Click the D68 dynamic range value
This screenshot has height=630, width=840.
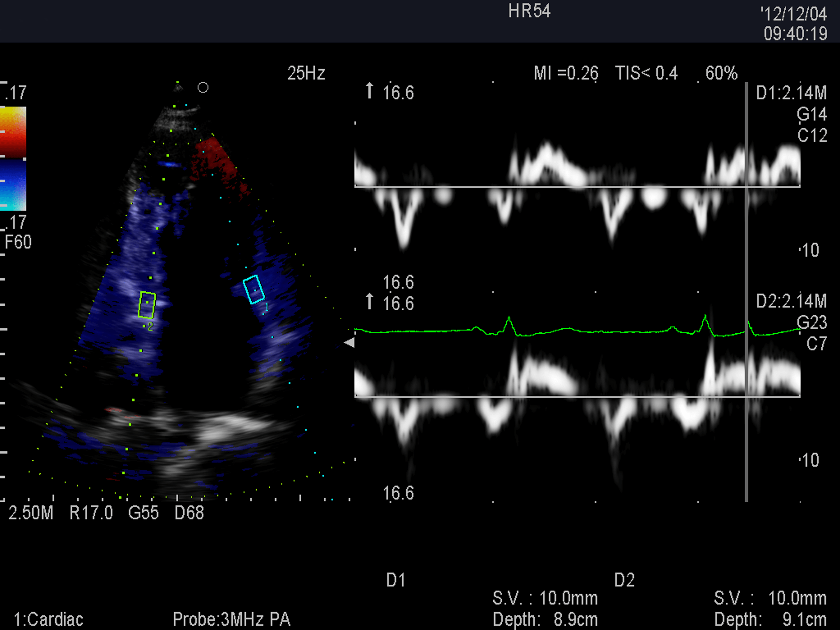point(189,513)
